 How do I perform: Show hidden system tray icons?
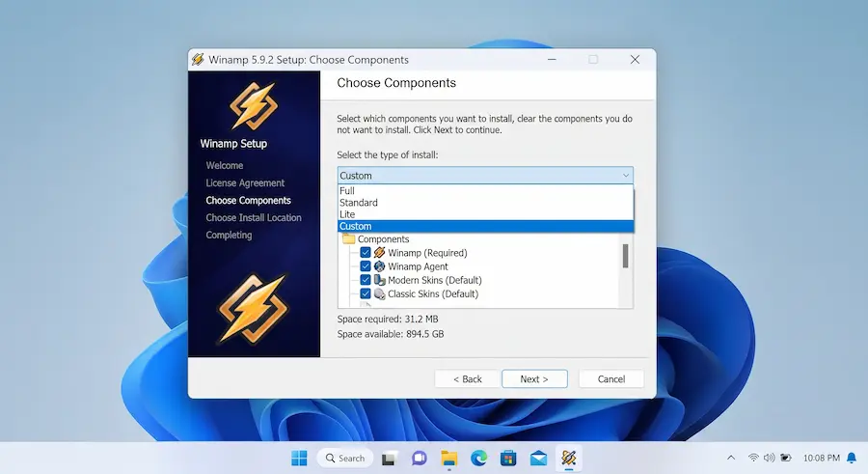(731, 458)
